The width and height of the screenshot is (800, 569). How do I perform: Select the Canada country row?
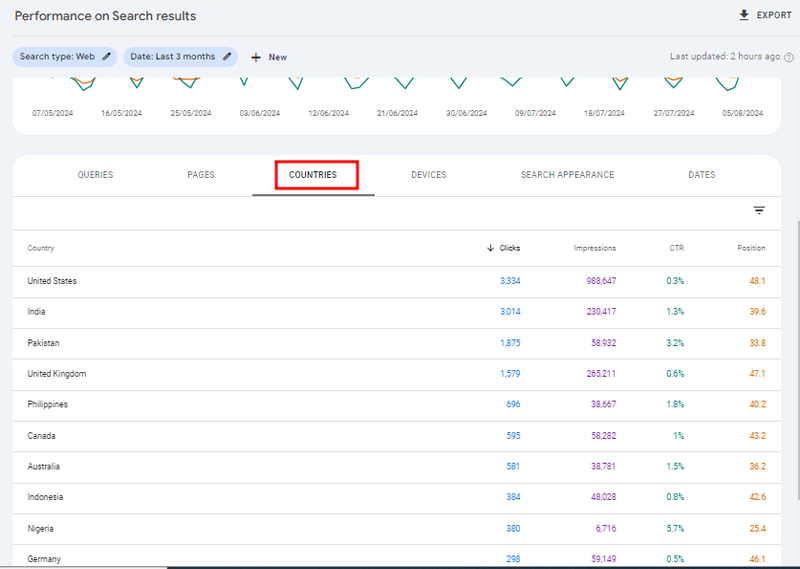coord(396,436)
